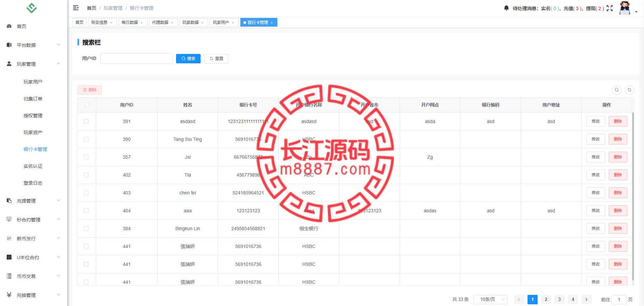Expand the 新币发行 menu
Viewport: 644px width, 306px height.
tap(59, 238)
